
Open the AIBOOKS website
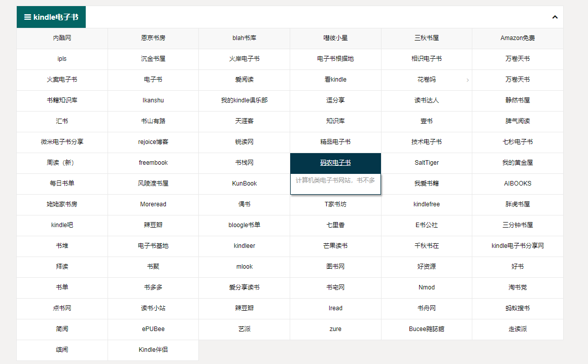click(x=517, y=184)
